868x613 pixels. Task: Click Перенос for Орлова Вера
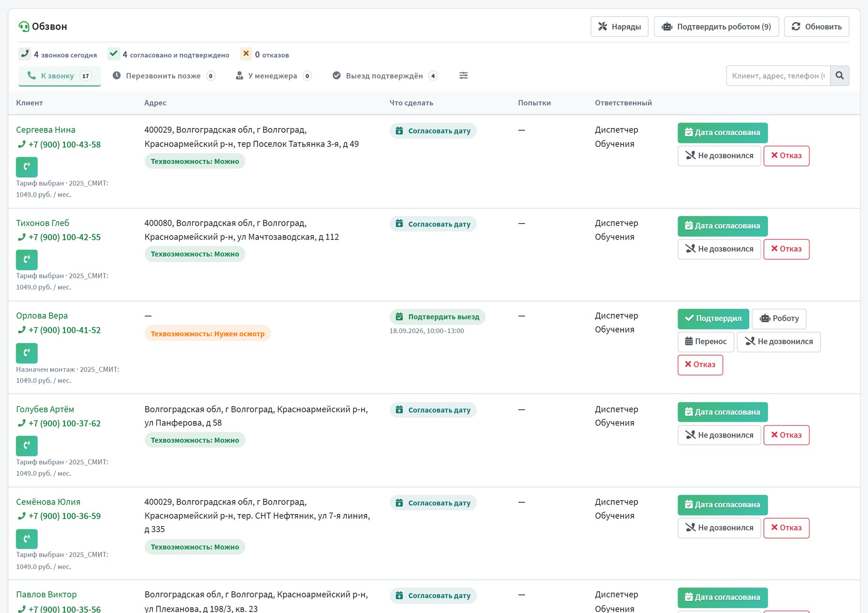click(706, 342)
